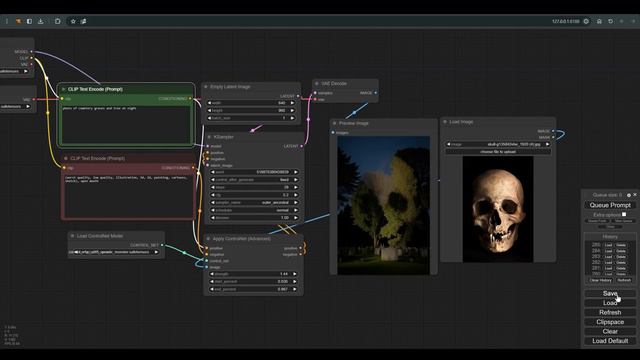The image size is (640, 360).
Task: Clear the workflow with Clear button
Action: [610, 331]
